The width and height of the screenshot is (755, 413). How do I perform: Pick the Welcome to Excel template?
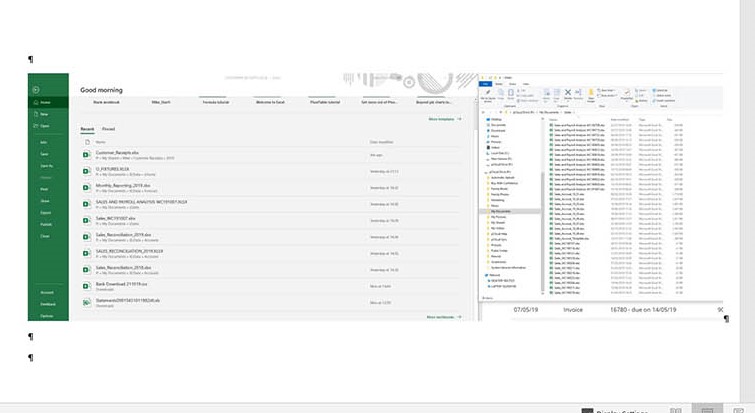pyautogui.click(x=270, y=102)
